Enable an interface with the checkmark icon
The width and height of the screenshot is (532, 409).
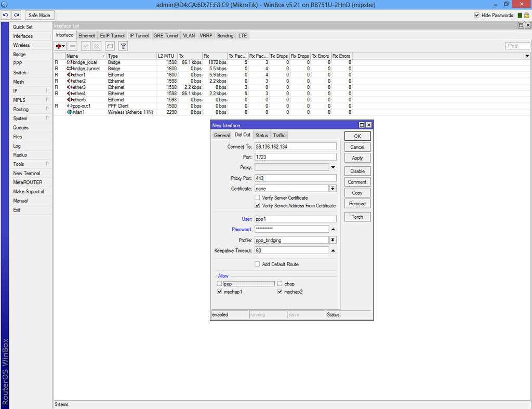coord(85,46)
